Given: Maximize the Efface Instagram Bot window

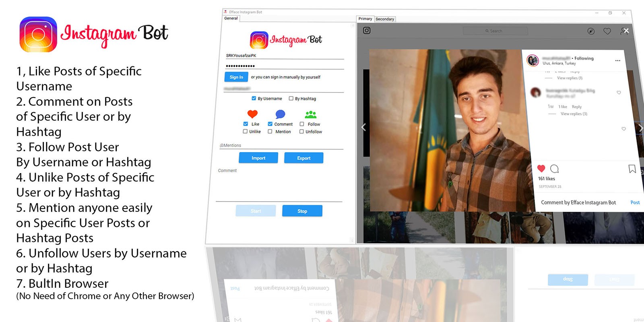Looking at the screenshot, I should click(610, 13).
